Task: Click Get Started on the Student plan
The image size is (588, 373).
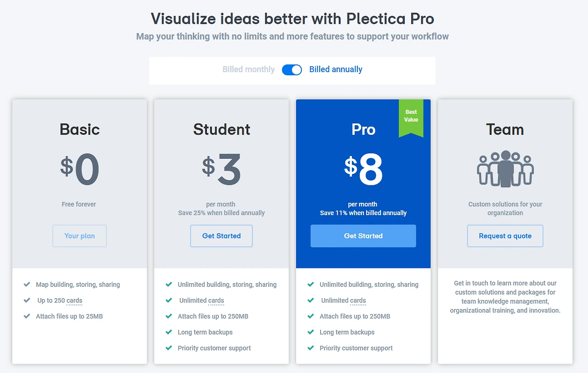Action: 221,236
